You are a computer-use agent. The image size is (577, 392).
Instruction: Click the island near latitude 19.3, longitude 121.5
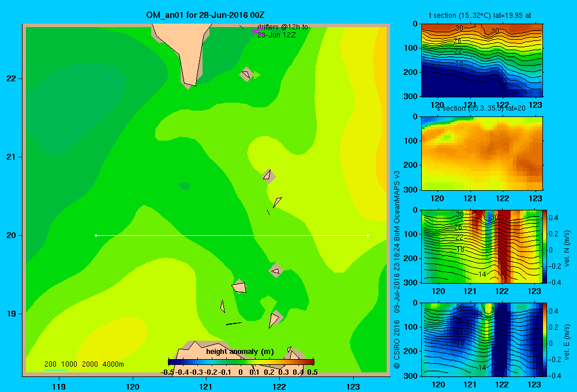pos(239,287)
